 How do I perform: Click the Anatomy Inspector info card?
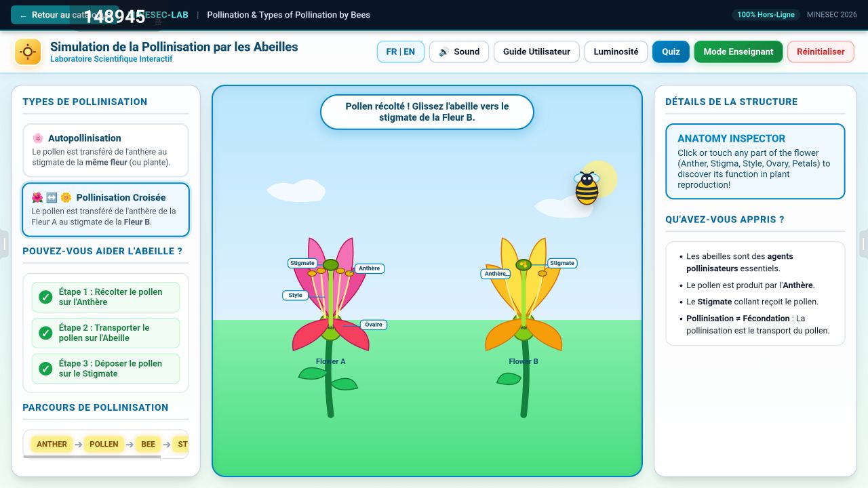[755, 161]
